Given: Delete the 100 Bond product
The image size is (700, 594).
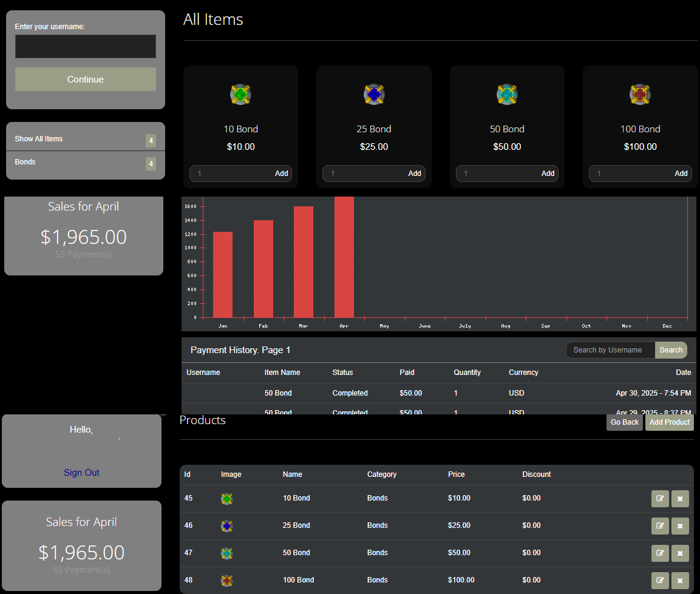Looking at the screenshot, I should [x=680, y=580].
